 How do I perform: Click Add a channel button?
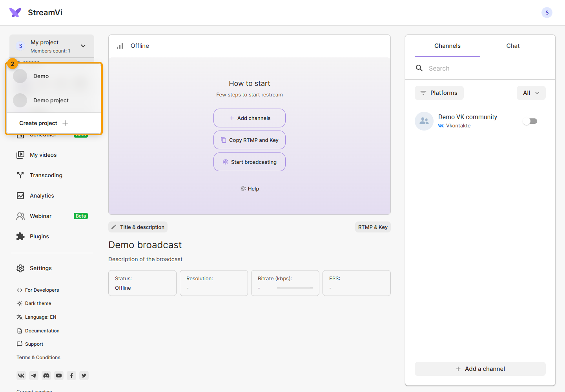[x=480, y=369]
